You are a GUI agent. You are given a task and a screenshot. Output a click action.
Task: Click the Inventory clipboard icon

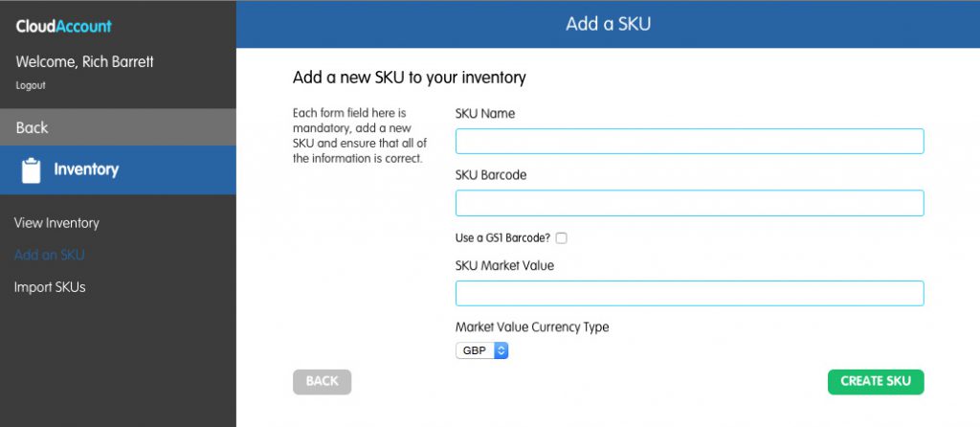click(32, 170)
